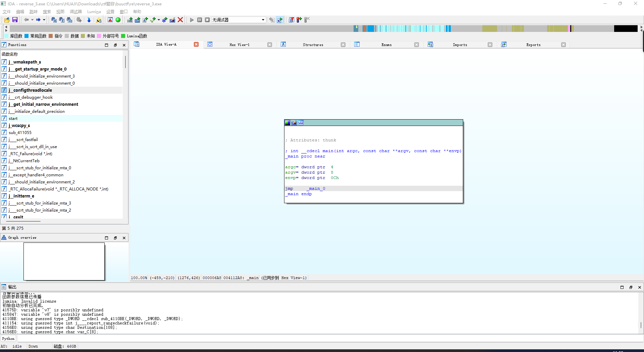Close the Hex View-1 tab
The height and width of the screenshot is (352, 644).
[270, 45]
